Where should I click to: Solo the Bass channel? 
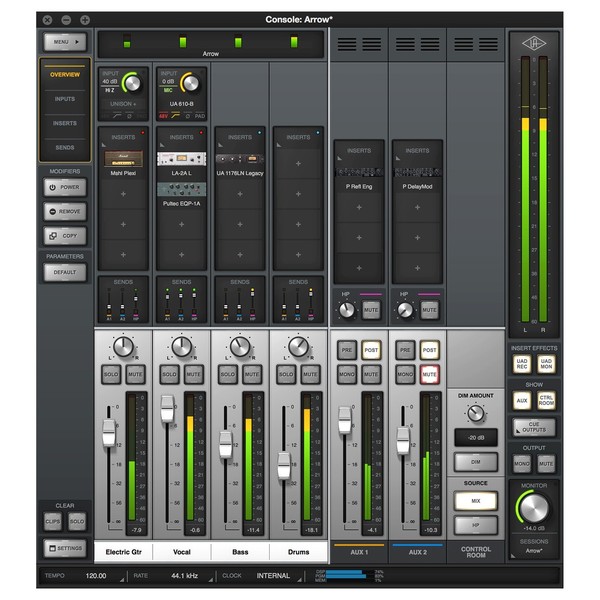click(x=228, y=374)
